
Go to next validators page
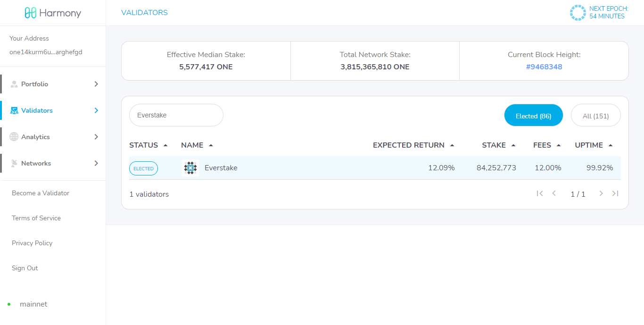[x=601, y=193]
